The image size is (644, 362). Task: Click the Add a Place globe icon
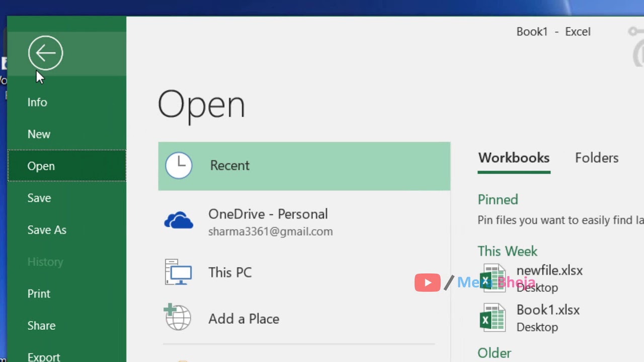pyautogui.click(x=178, y=317)
